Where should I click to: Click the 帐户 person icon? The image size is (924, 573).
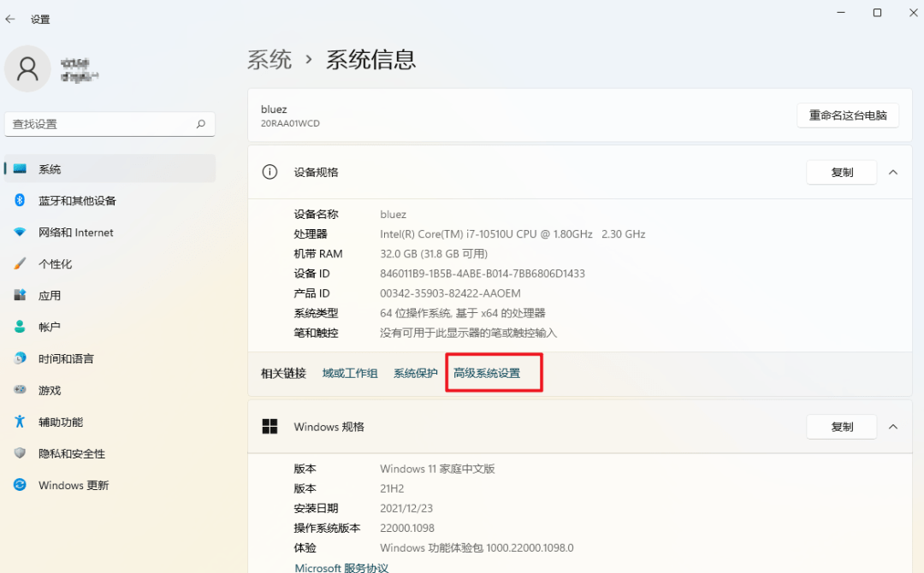point(20,327)
